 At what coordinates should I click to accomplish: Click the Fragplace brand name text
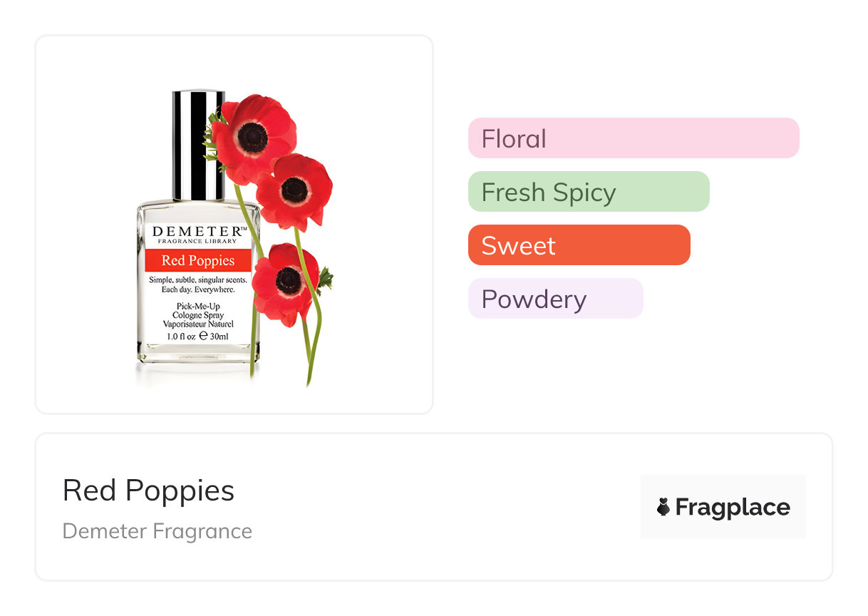tap(733, 507)
